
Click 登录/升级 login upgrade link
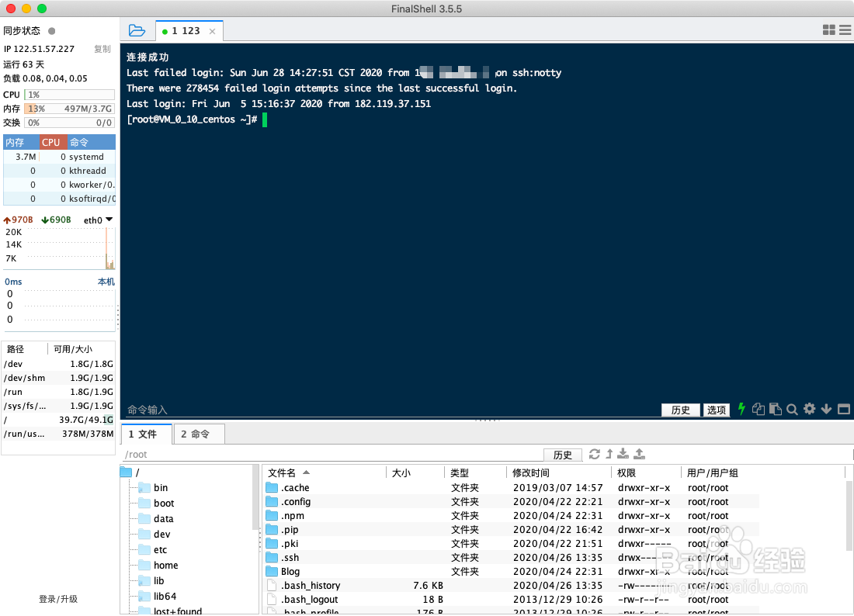58,599
